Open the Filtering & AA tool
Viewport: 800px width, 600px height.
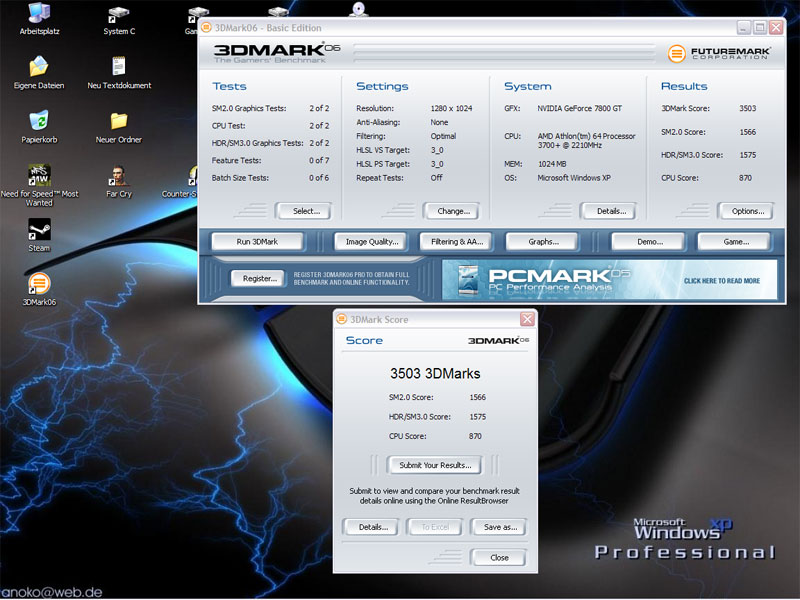(x=457, y=242)
